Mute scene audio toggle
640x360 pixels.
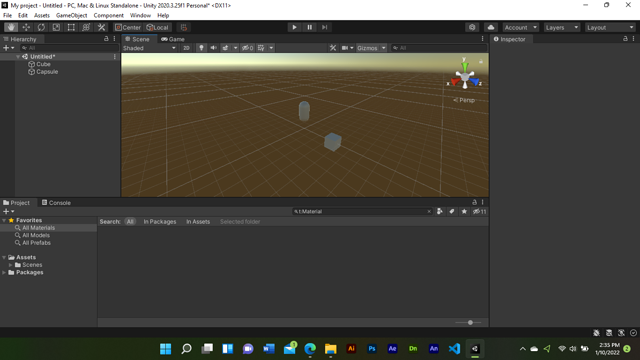click(213, 48)
